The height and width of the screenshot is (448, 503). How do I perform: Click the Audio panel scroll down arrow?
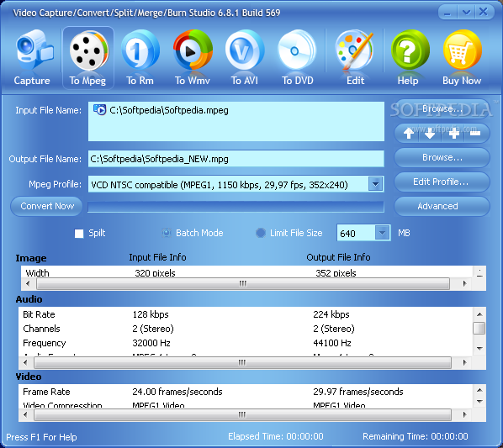(479, 349)
